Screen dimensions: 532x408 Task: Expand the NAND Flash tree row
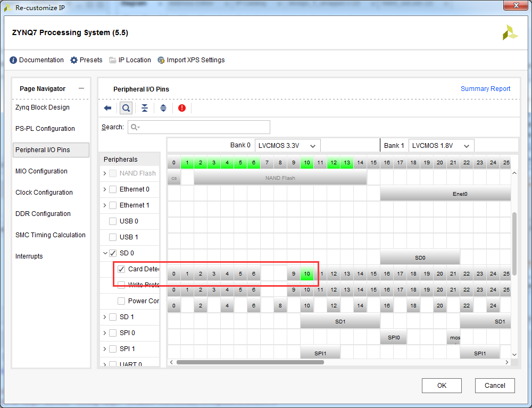104,173
